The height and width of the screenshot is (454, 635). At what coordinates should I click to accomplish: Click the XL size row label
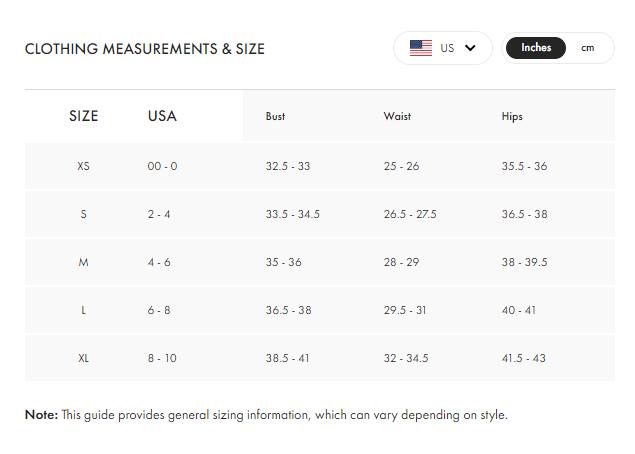pyautogui.click(x=83, y=358)
